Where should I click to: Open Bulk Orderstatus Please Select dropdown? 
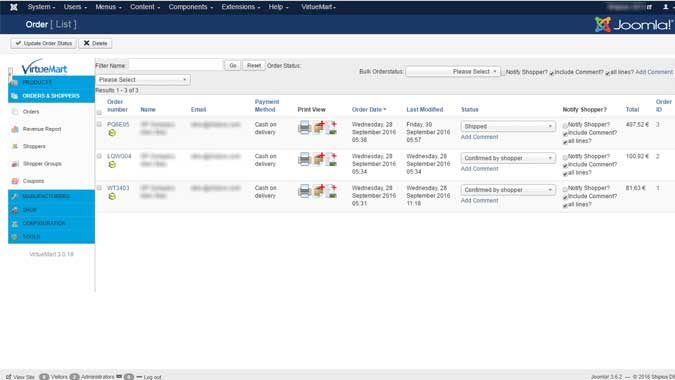coord(452,71)
